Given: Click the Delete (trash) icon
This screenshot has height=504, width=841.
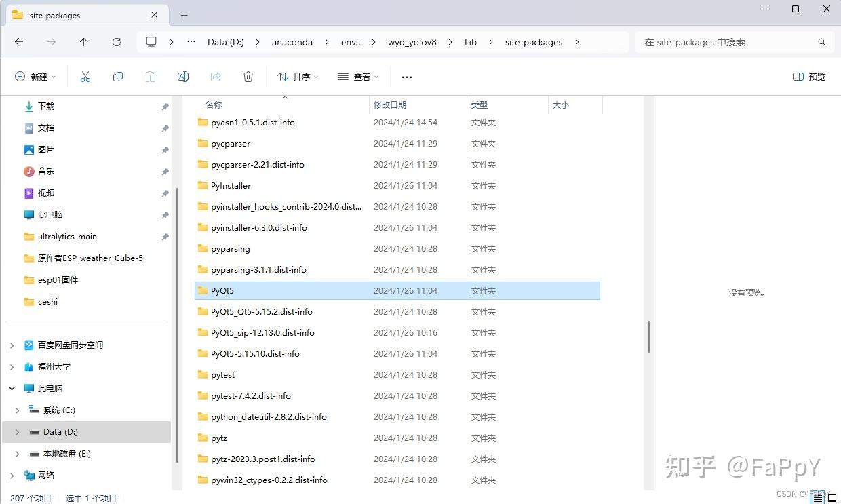Looking at the screenshot, I should click(248, 77).
